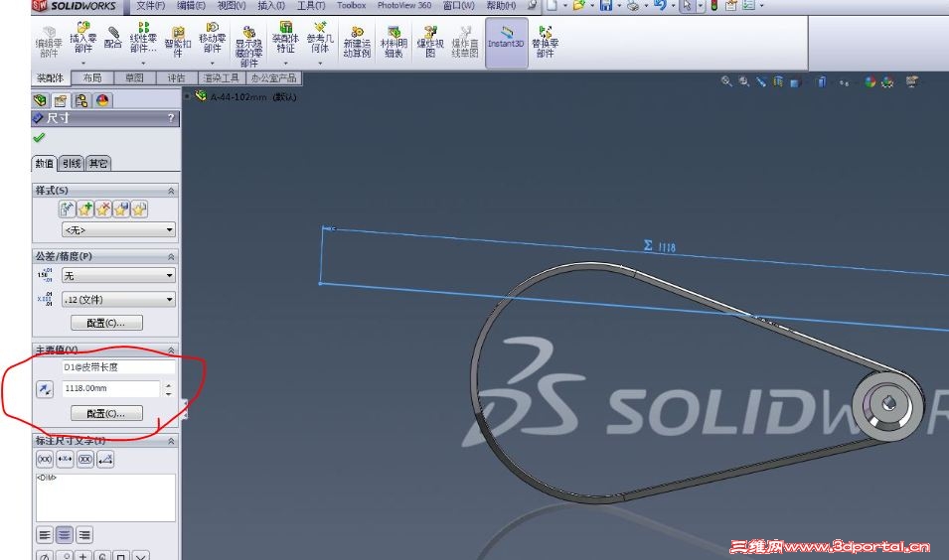Switch to the 草图 command tab
949x560 pixels.
(134, 78)
